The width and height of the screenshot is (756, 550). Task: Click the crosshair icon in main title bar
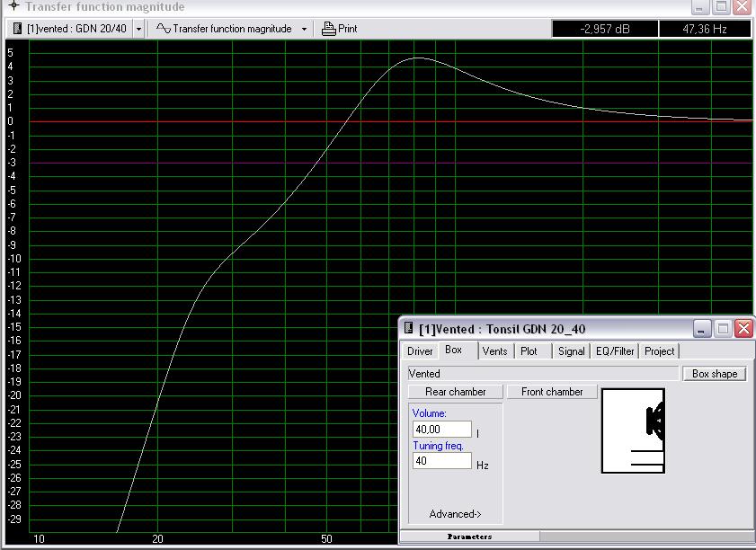(13, 6)
